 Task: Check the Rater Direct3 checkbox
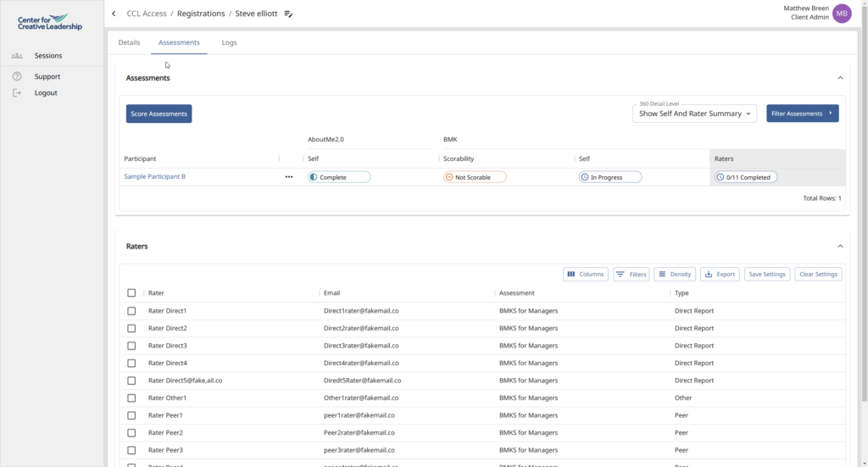pyautogui.click(x=131, y=346)
